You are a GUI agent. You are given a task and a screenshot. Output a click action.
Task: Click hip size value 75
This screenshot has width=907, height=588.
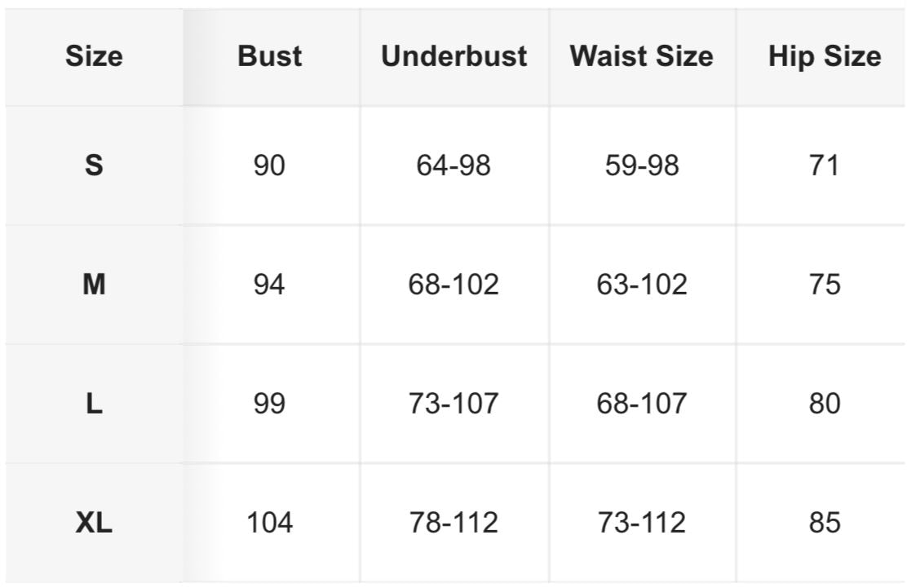coord(825,285)
